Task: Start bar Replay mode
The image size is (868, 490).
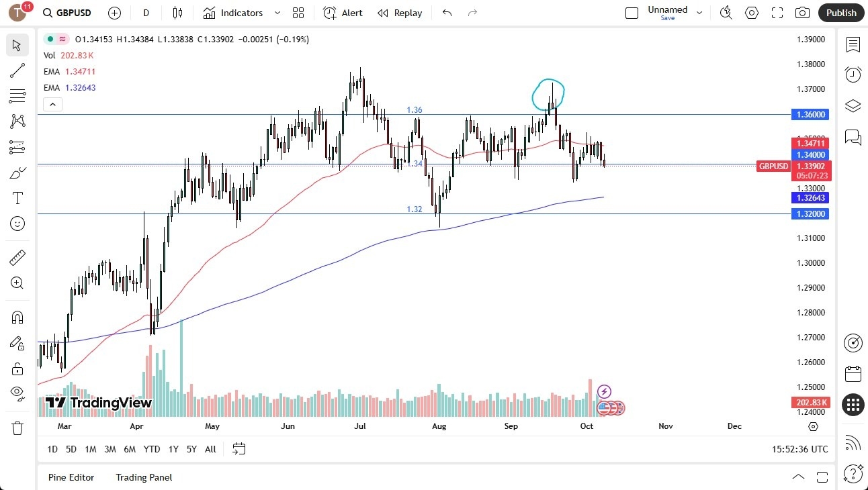Action: pos(400,13)
